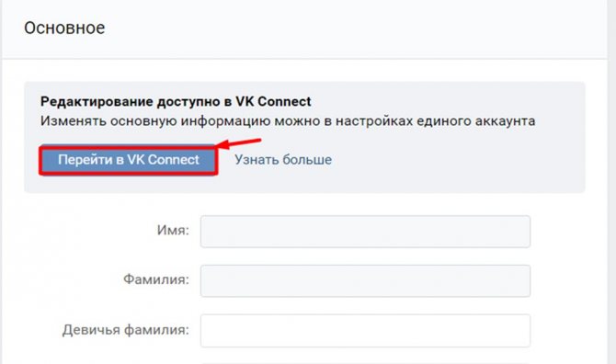Click the word Редактирование in the notice title

(97, 102)
